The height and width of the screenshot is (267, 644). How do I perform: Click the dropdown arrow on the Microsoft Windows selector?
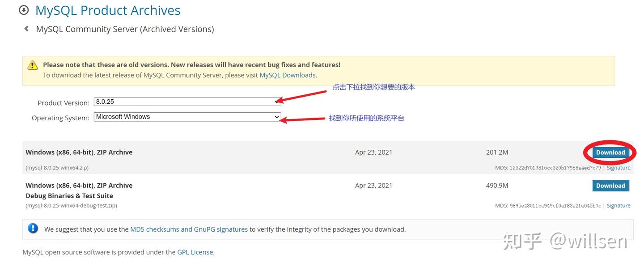(x=277, y=117)
